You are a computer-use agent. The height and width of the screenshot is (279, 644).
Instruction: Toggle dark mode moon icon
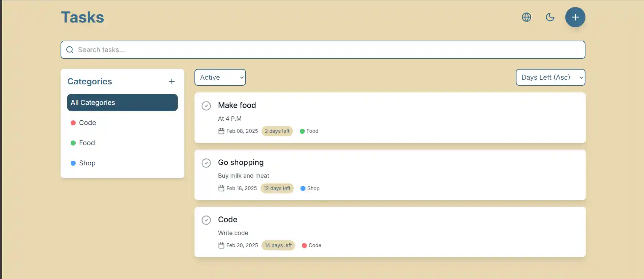[x=550, y=17]
